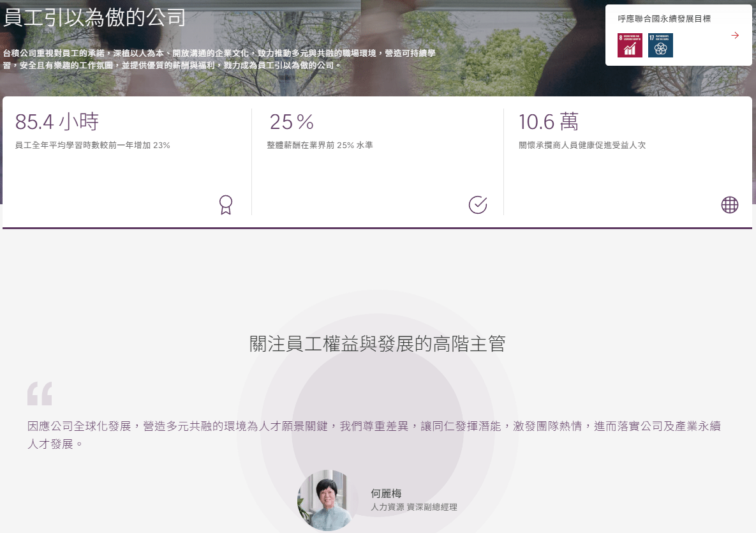
Task: Click the title 人力資源 資深副總經理
Action: 413,507
